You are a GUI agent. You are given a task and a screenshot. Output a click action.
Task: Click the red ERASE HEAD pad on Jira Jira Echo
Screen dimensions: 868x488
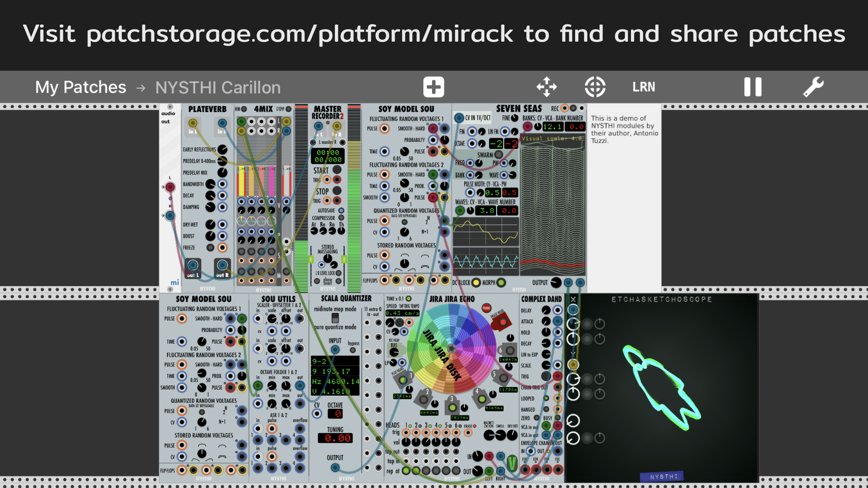pos(503,321)
